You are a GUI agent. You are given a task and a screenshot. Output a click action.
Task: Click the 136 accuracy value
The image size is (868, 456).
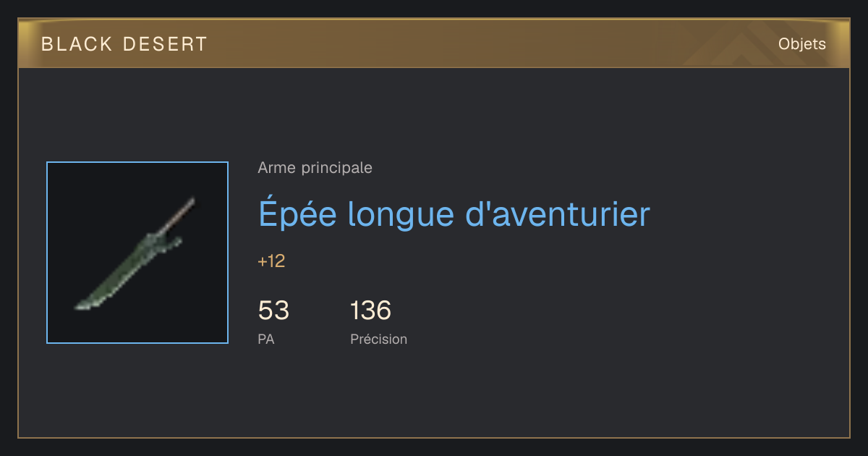tap(370, 311)
